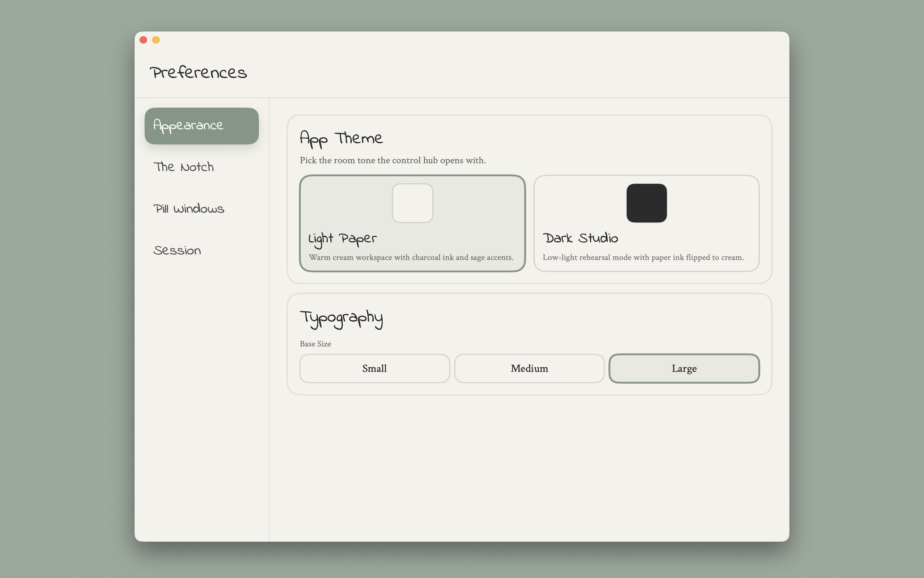The width and height of the screenshot is (924, 578).
Task: Choose the Dark Studio theme card
Action: [x=646, y=223]
